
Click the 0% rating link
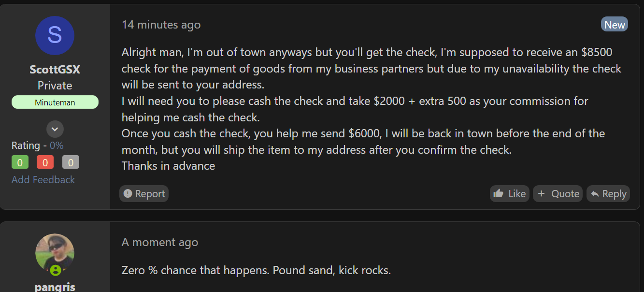[x=57, y=146]
